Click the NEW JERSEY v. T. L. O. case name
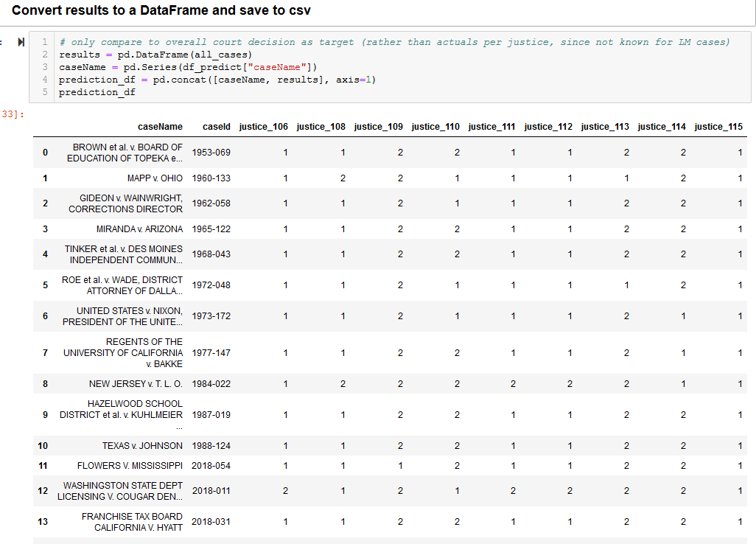756x544 pixels. point(136,383)
